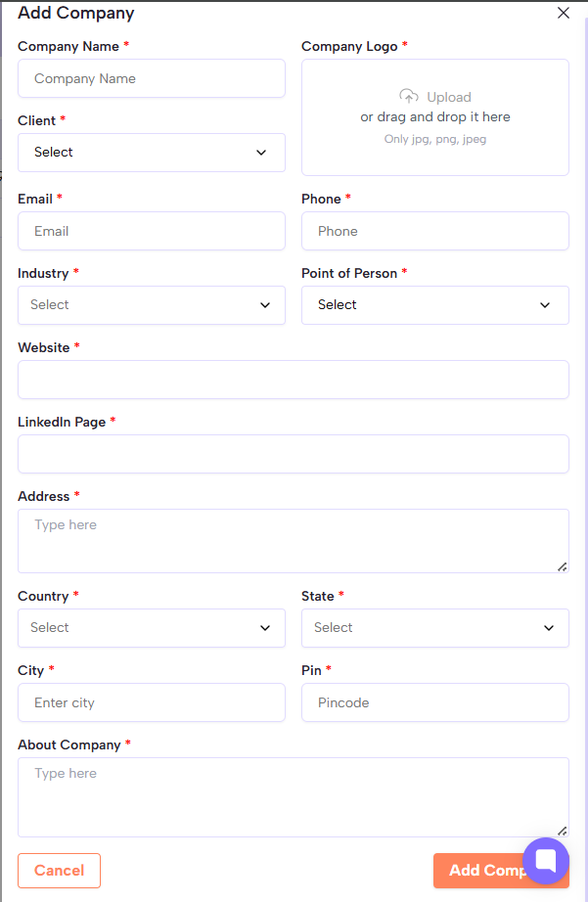Focus the Email text field
Viewport: 588px width, 902px height.
click(152, 231)
